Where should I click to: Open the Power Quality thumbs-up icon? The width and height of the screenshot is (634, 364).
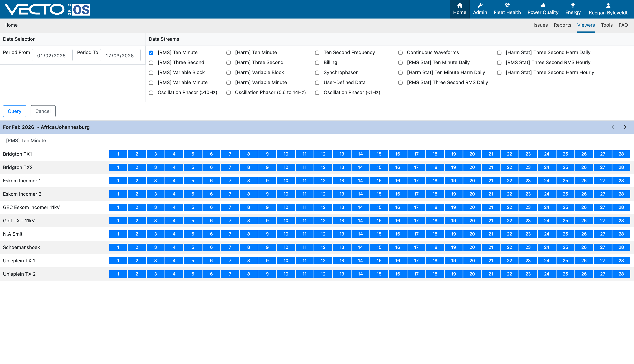point(543,6)
